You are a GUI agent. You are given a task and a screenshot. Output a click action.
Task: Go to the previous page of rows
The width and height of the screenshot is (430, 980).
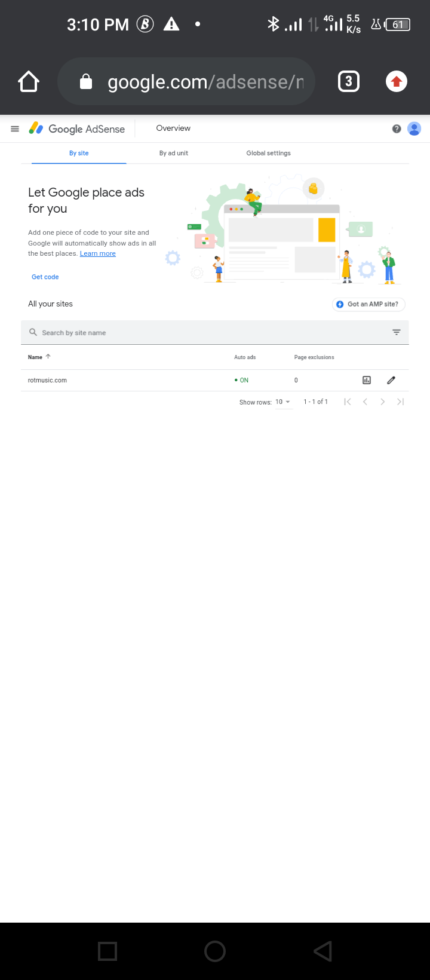(365, 402)
